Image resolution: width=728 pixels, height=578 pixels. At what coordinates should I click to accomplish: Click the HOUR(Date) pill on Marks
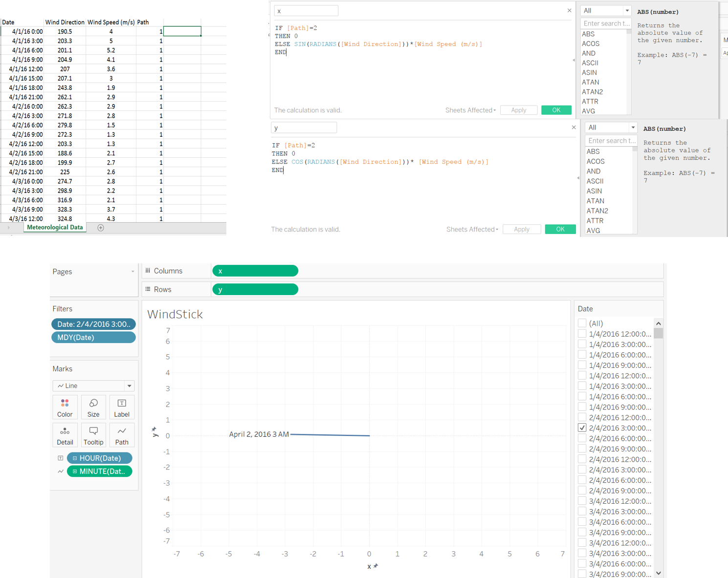(x=100, y=458)
